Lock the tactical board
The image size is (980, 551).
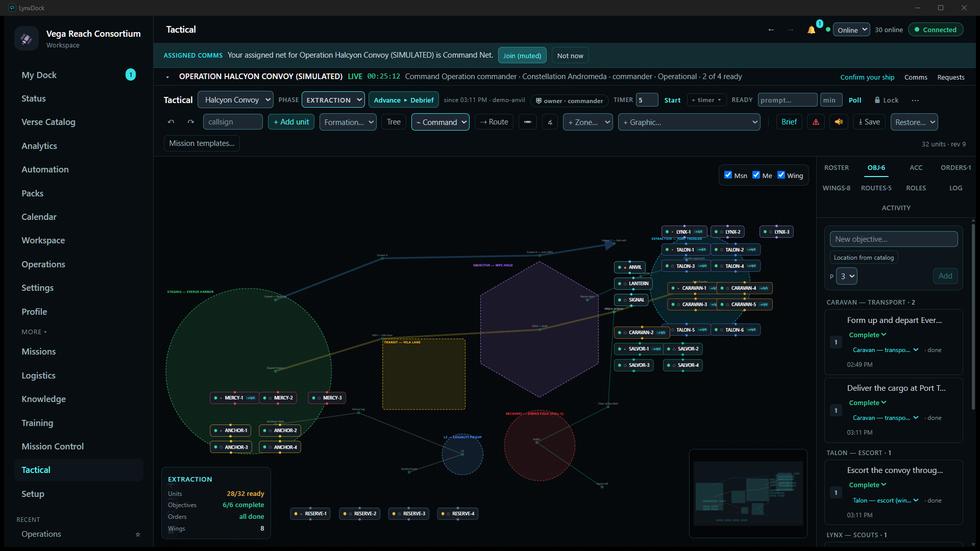tap(886, 100)
